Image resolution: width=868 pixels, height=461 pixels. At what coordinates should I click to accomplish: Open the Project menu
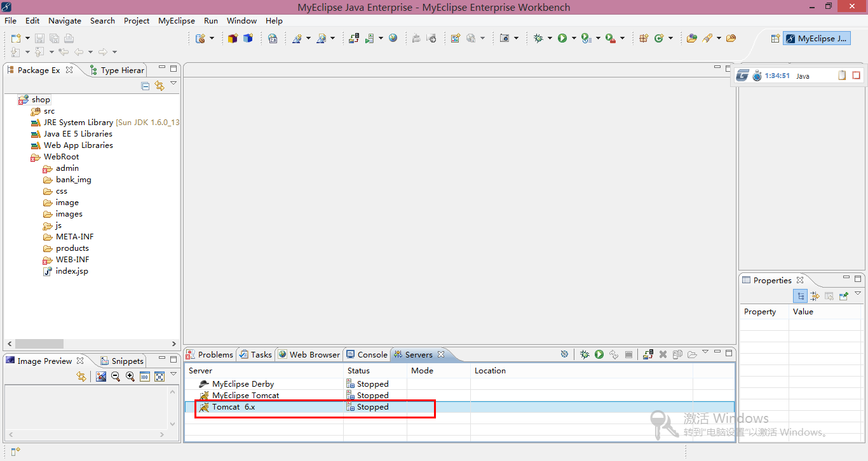pyautogui.click(x=137, y=20)
